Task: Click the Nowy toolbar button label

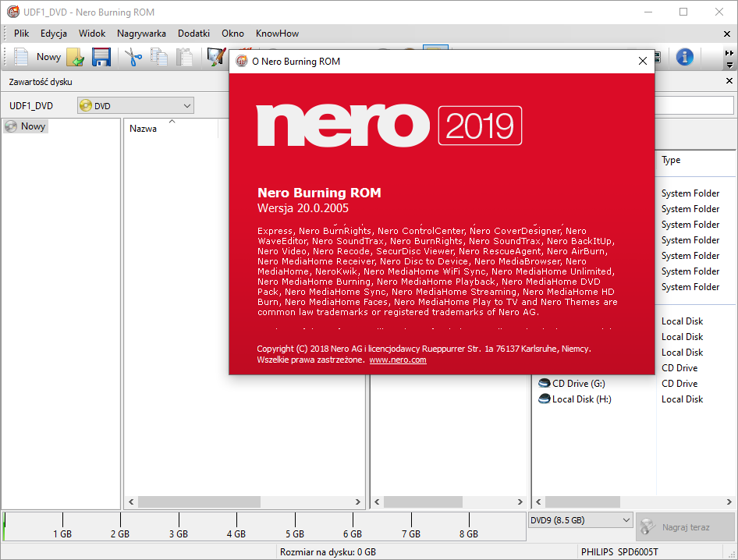Action: (49, 57)
